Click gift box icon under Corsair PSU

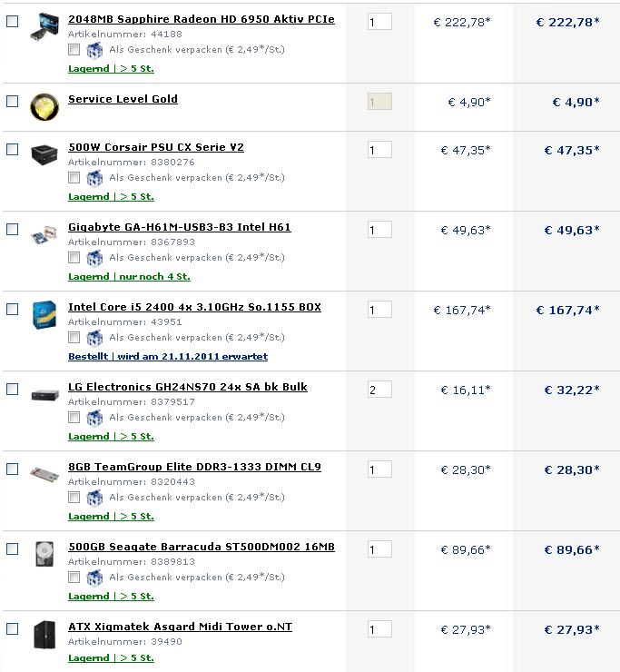pos(94,178)
